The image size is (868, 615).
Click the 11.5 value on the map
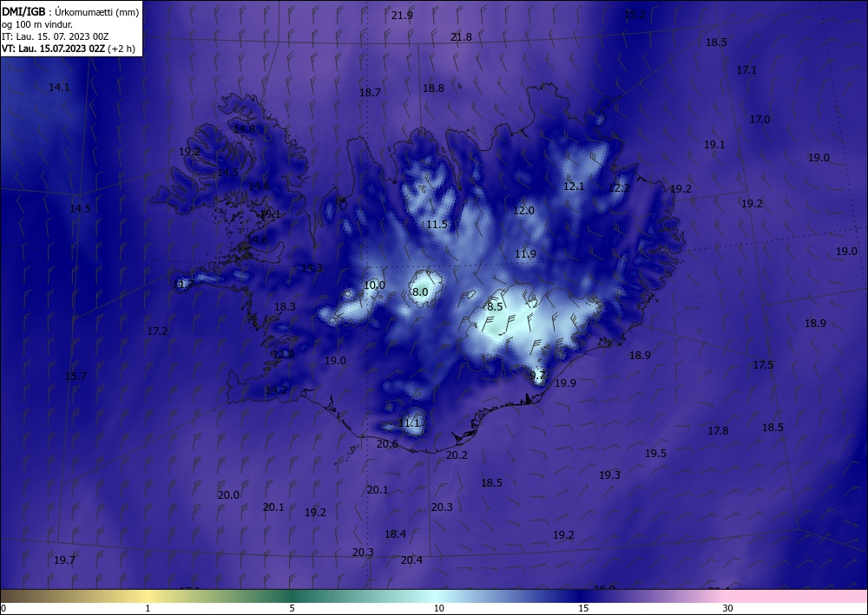pyautogui.click(x=437, y=225)
